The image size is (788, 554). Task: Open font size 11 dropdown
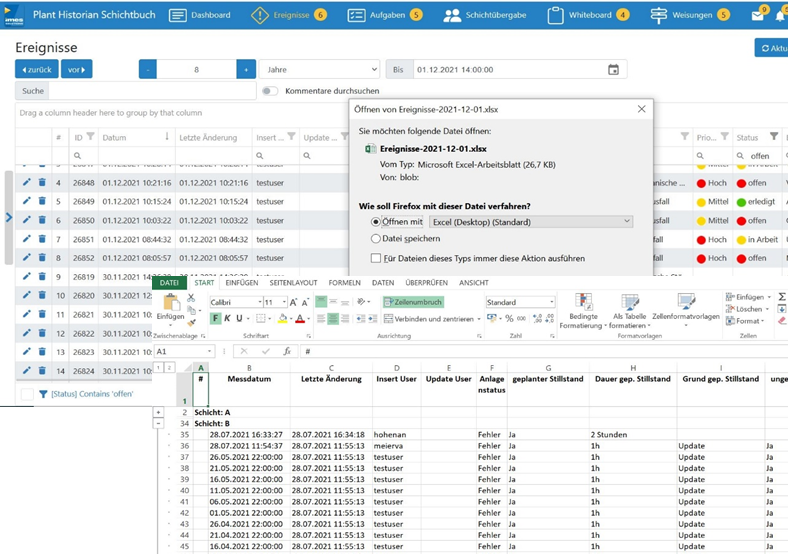coord(284,302)
